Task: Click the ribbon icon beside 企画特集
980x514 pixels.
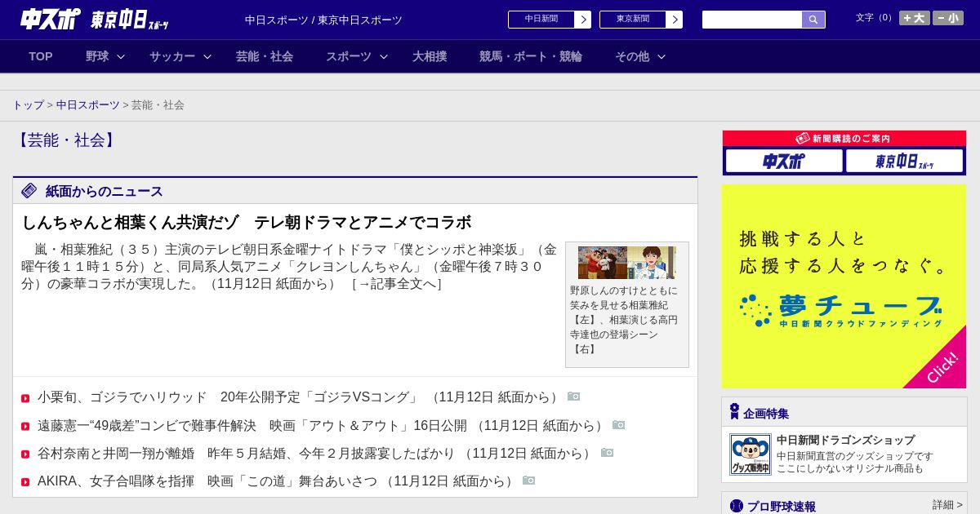Action: 734,411
